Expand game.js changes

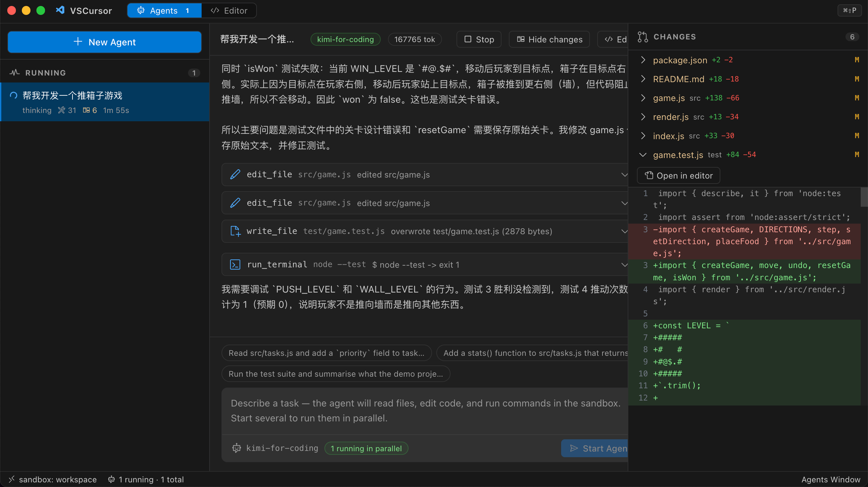click(x=643, y=97)
